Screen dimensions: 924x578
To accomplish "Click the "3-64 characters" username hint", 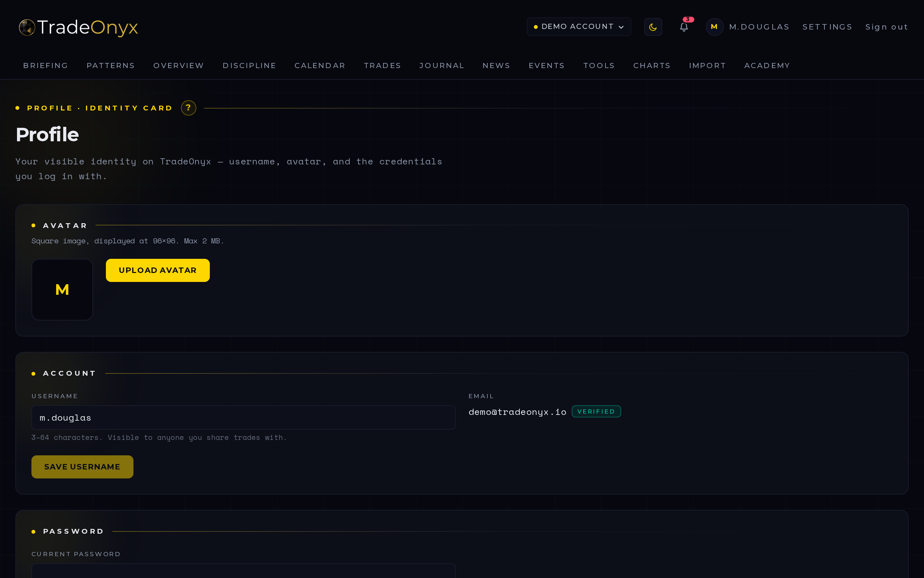I will 159,437.
